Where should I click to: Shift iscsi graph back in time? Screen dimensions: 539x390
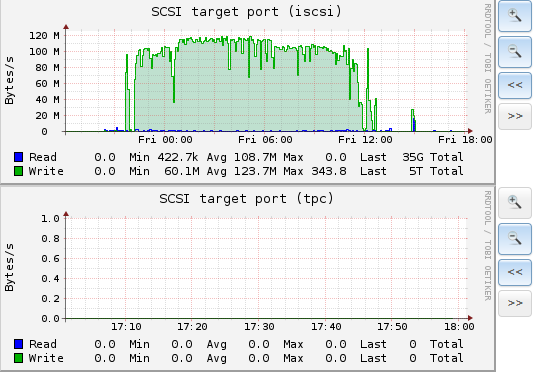click(x=515, y=85)
